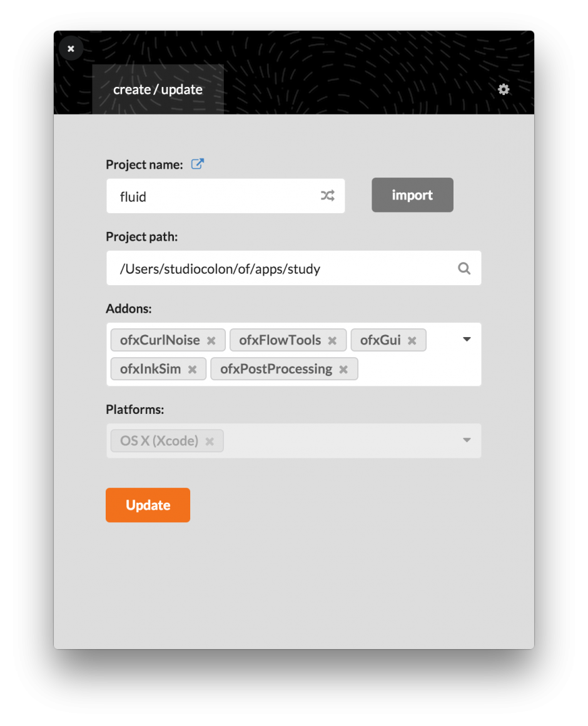Expand the addons selector with its arrow

(x=467, y=338)
